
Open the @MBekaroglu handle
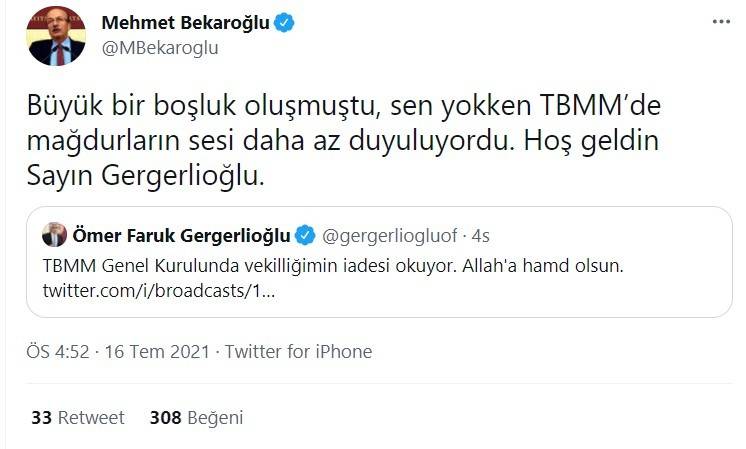point(160,47)
